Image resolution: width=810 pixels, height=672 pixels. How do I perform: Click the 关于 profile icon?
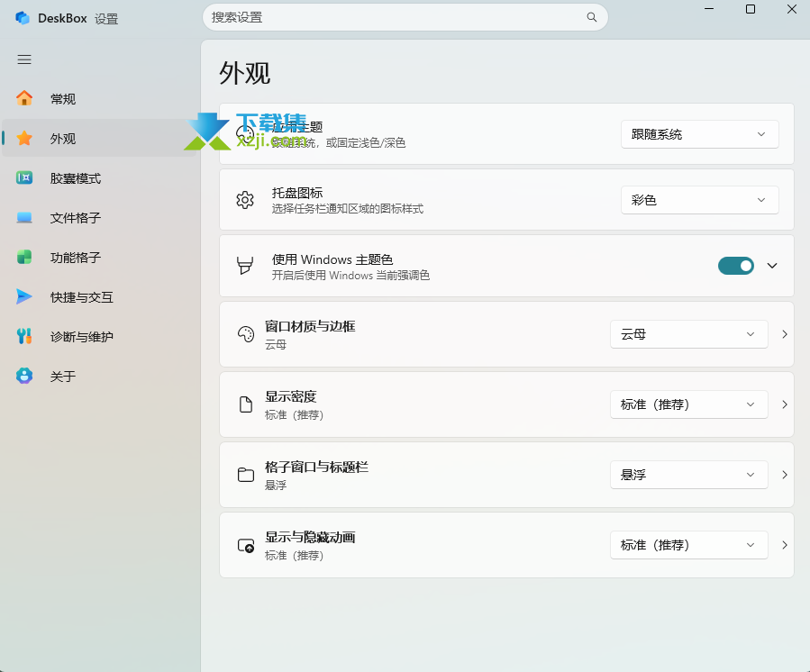24,376
